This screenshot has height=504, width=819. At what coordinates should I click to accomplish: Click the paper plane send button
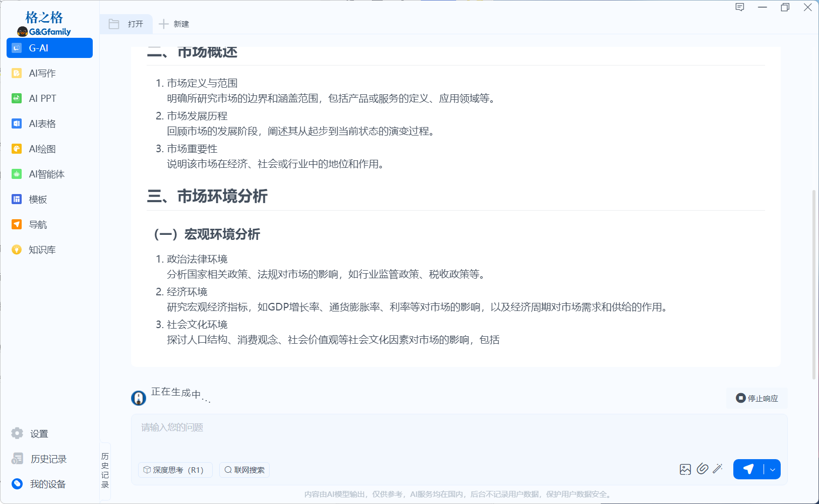tap(748, 469)
